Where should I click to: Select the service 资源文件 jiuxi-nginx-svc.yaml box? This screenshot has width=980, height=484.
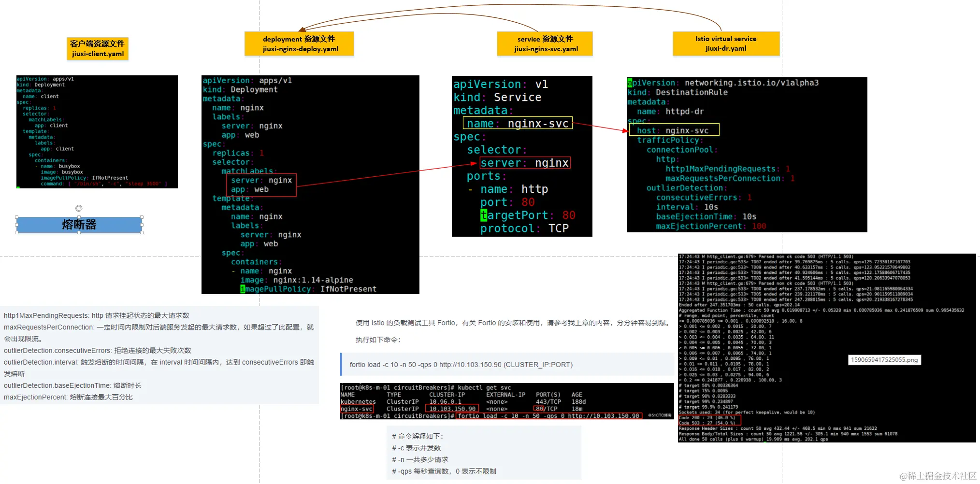pyautogui.click(x=545, y=43)
